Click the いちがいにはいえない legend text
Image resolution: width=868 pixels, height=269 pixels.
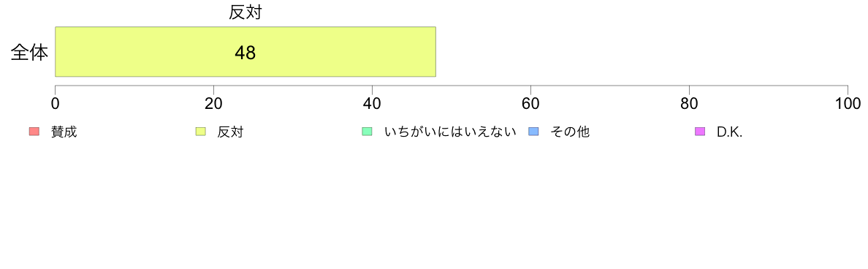[450, 132]
